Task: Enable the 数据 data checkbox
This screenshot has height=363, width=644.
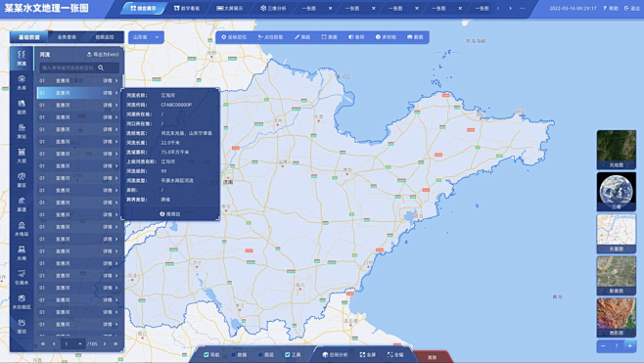Action: coord(239,355)
